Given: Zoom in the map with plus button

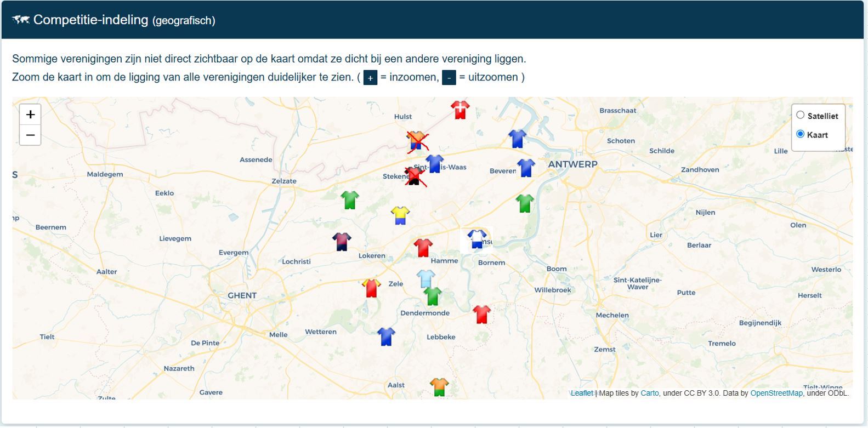Looking at the screenshot, I should click(31, 115).
